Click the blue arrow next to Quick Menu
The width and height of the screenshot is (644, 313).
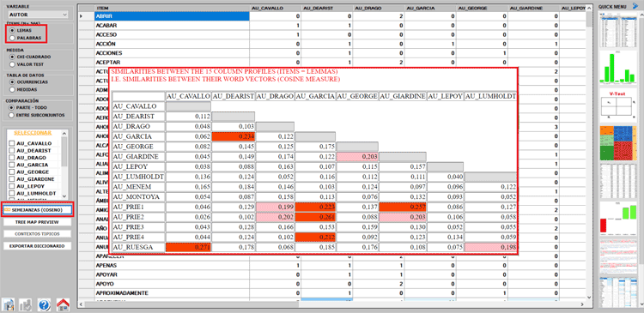(635, 6)
